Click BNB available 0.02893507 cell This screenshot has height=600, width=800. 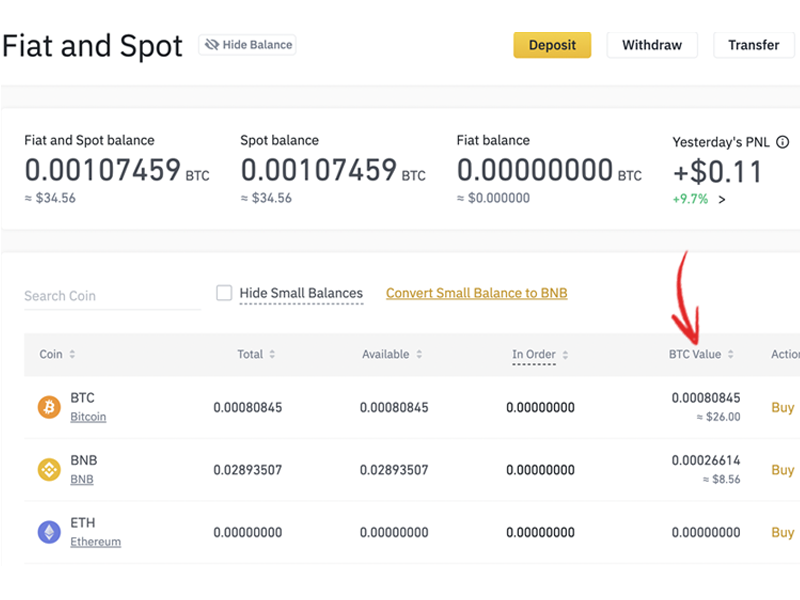394,470
